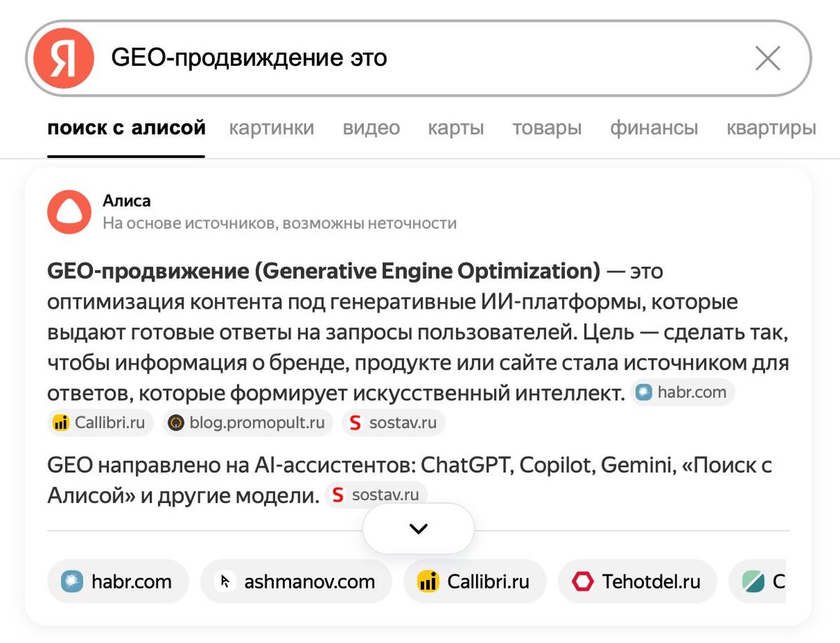Open inline Callibri.ru source chip
This screenshot has height=643, width=840.
tap(100, 423)
